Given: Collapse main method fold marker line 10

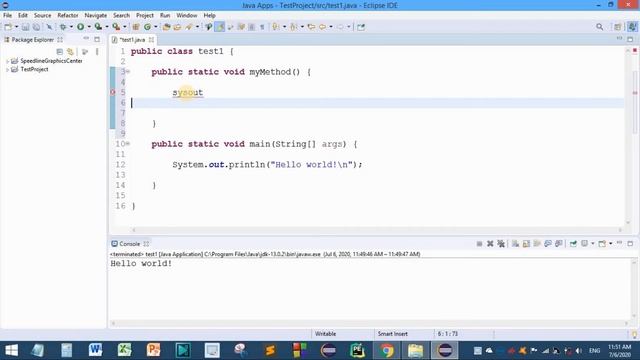Looking at the screenshot, I should point(128,144).
